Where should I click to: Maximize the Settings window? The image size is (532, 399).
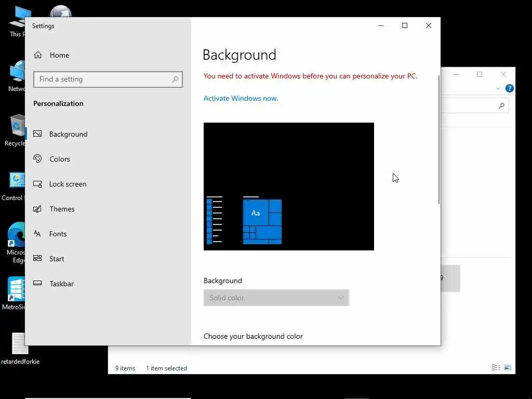[x=405, y=26]
